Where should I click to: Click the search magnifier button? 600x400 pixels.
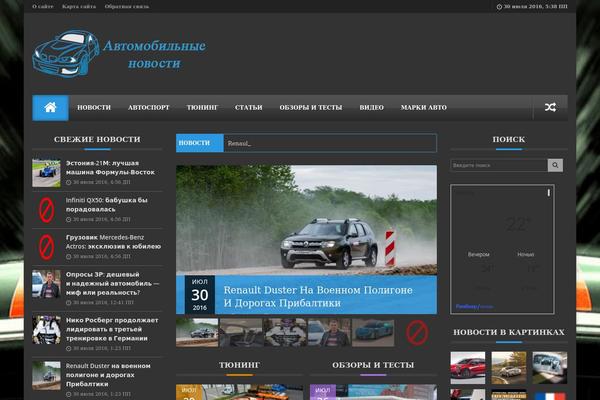point(555,165)
